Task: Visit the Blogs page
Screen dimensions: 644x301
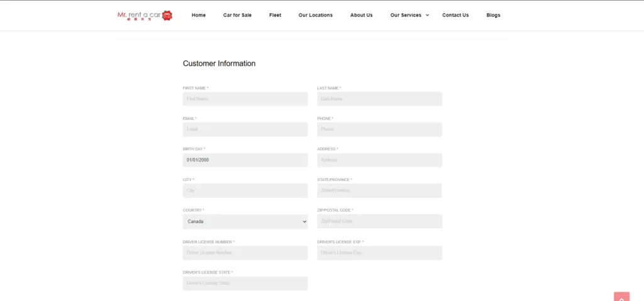Action: tap(493, 15)
